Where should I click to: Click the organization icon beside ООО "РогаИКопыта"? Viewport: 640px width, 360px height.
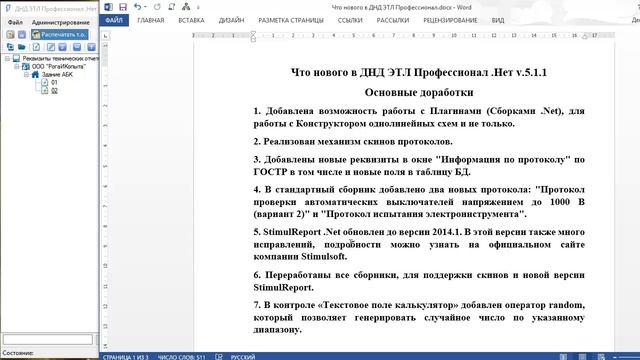26,67
